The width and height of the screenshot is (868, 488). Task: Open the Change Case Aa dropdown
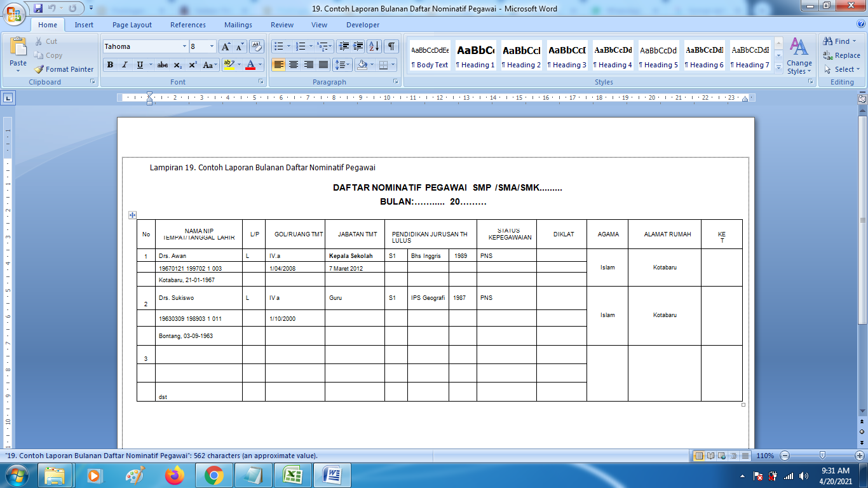coord(210,65)
